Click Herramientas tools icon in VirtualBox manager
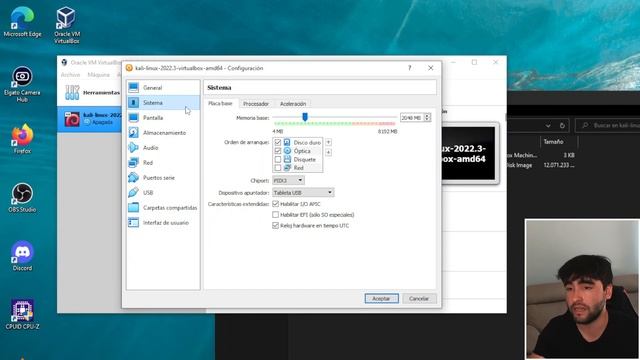 [72, 93]
